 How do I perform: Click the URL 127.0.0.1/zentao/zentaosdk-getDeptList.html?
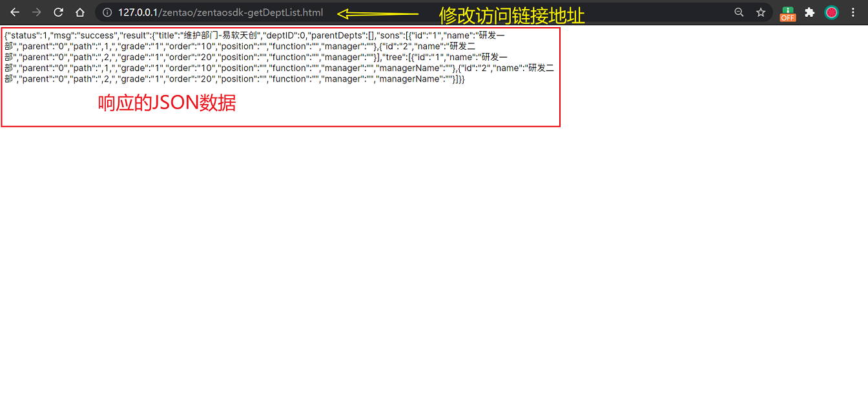[220, 12]
